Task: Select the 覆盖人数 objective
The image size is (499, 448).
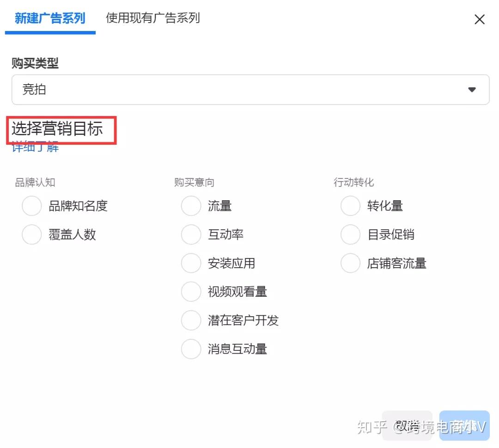Action: pos(32,235)
